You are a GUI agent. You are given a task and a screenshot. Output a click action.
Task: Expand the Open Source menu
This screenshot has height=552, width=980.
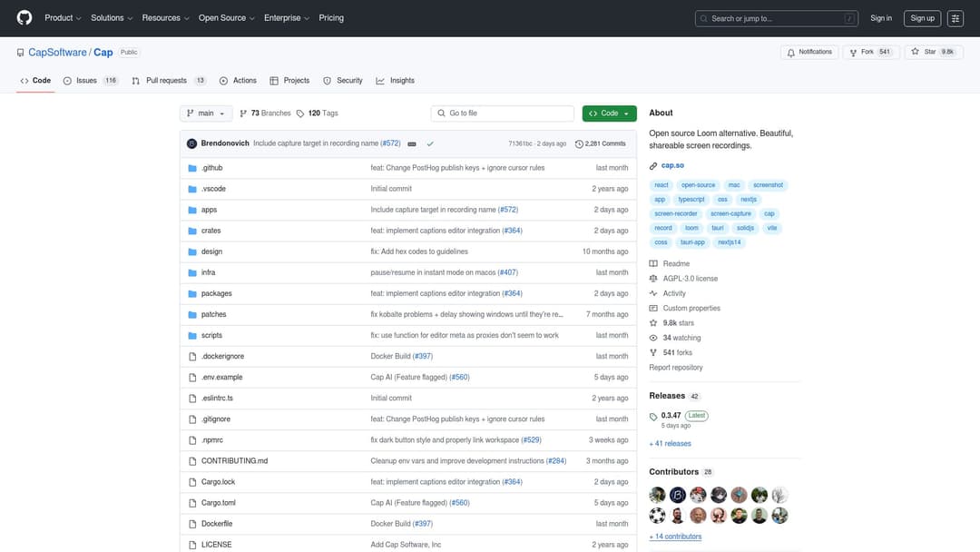226,18
